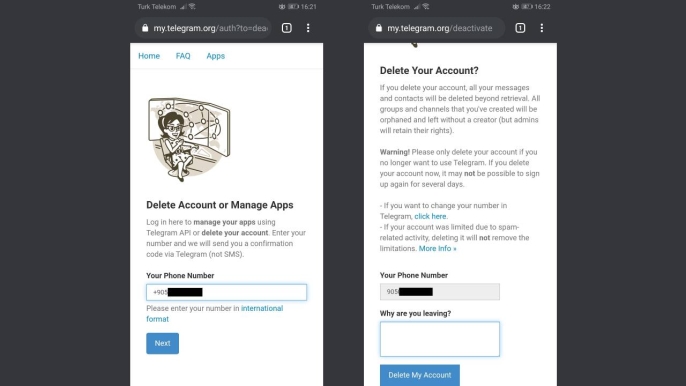Open tab switcher in right browser
Viewport: 686px width, 386px height.
(520, 28)
